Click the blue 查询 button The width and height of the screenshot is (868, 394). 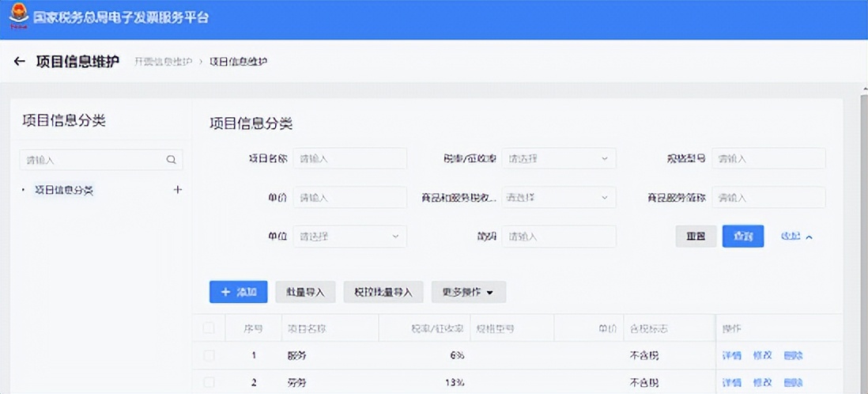click(x=743, y=236)
